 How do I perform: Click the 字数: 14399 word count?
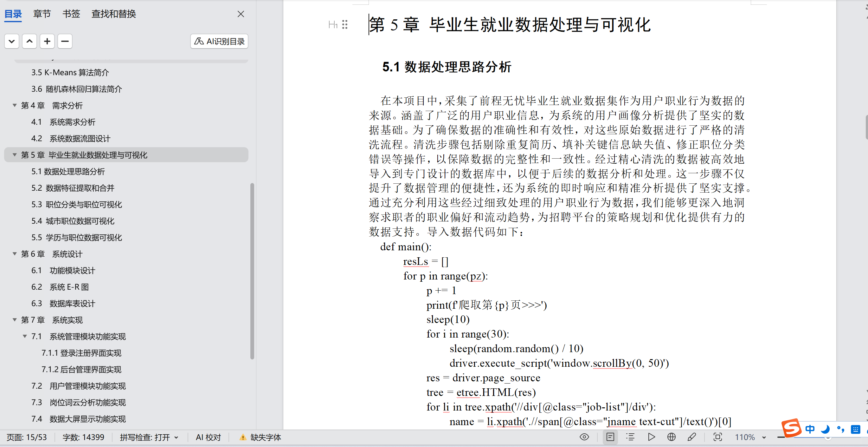(83, 437)
